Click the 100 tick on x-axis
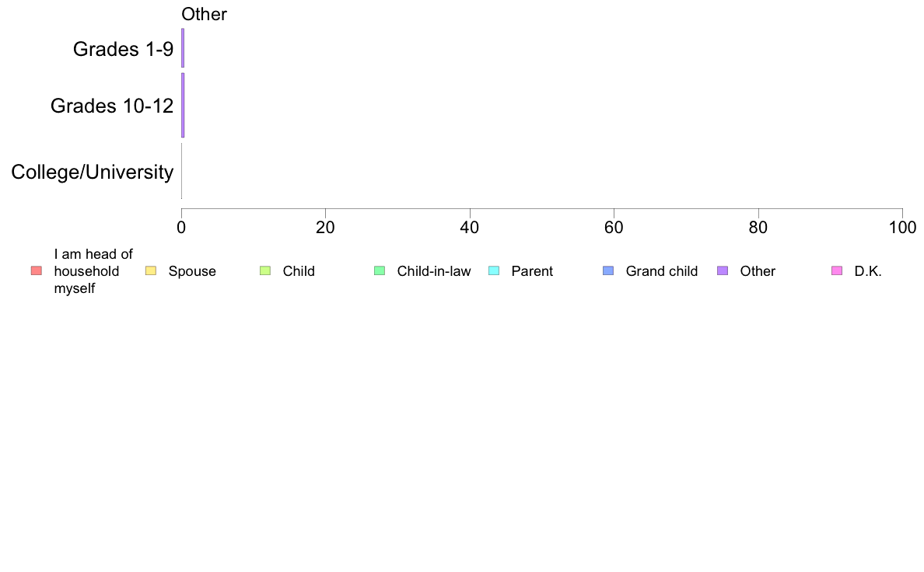Screen dimensions: 924x572 902,228
